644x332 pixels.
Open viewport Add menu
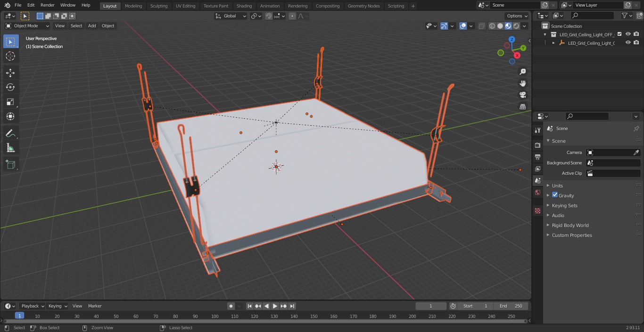(x=92, y=26)
